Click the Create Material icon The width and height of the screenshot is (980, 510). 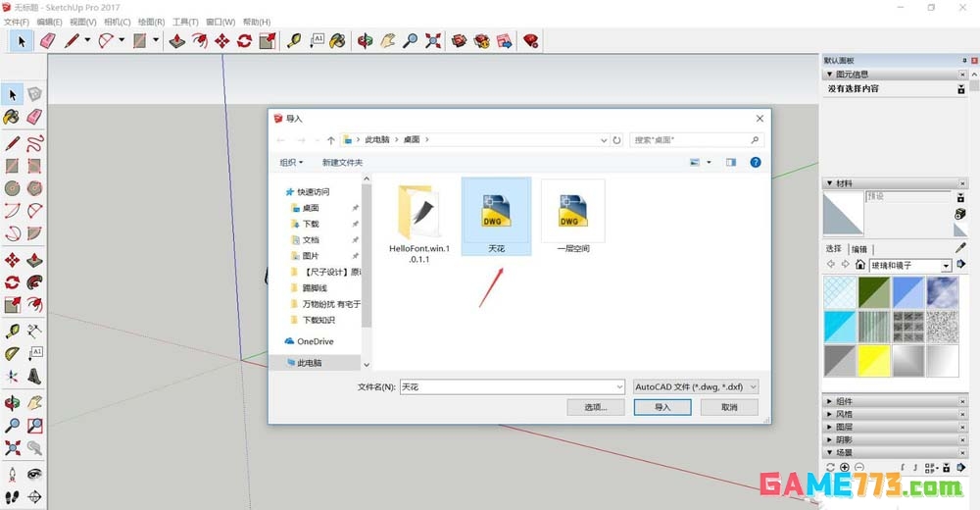point(960,214)
